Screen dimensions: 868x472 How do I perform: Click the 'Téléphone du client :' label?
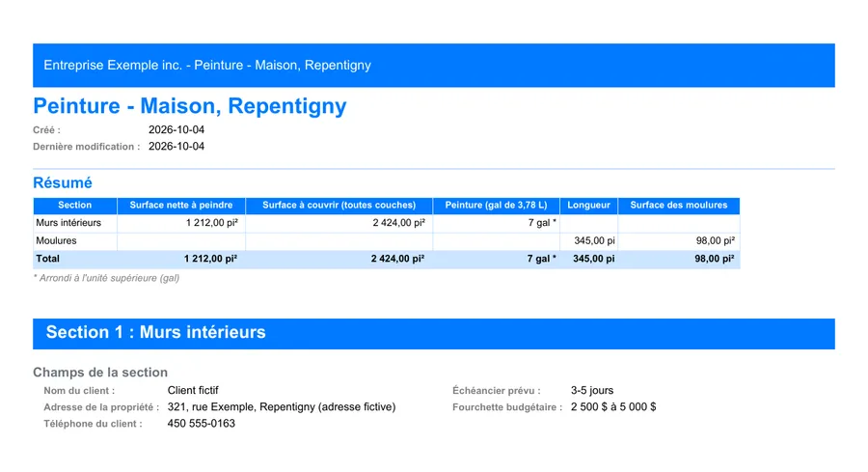coord(93,424)
